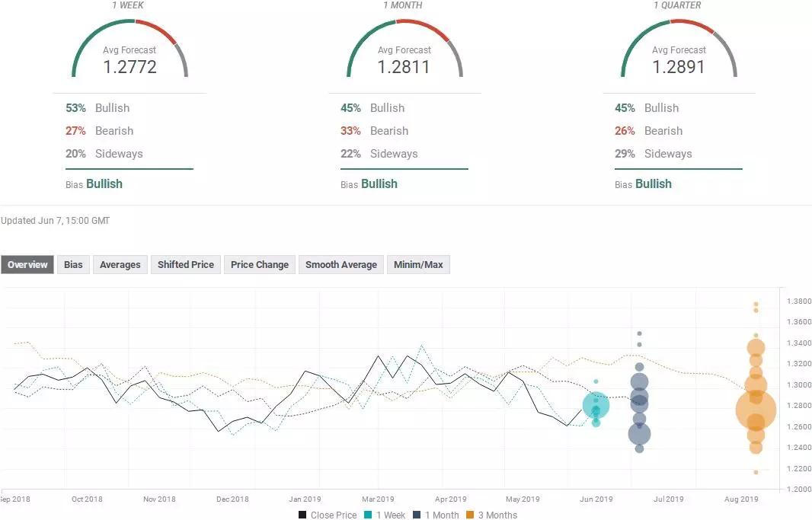
Task: Click the largest orange 3 Months forecast bubble
Action: pos(756,410)
